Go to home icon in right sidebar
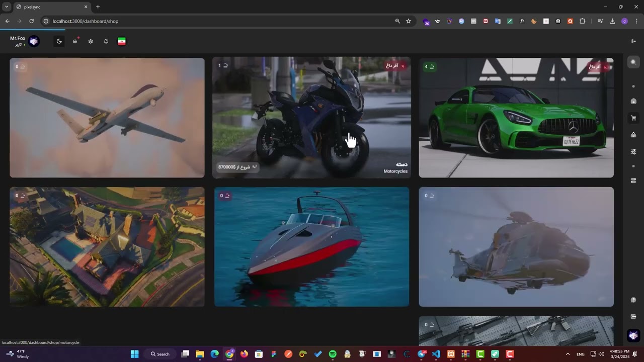 pyautogui.click(x=633, y=101)
